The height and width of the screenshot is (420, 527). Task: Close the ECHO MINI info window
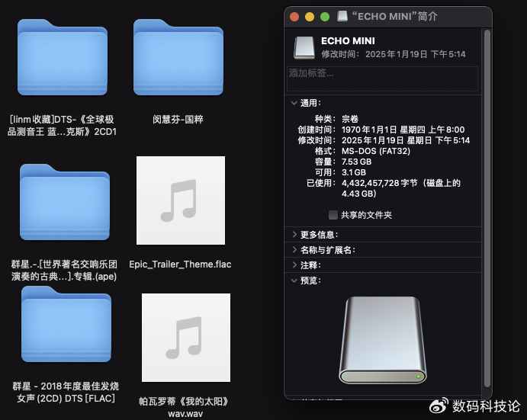[294, 16]
